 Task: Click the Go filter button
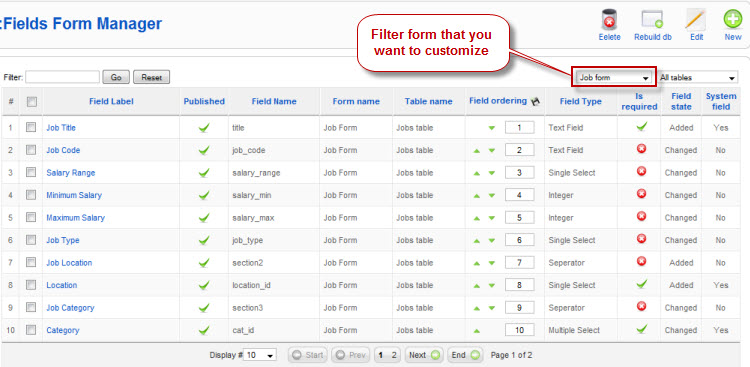(116, 77)
